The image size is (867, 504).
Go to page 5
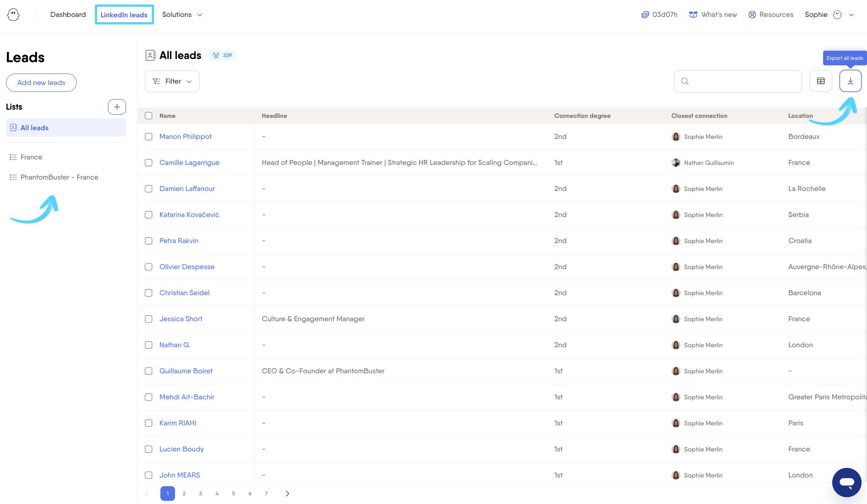[234, 493]
